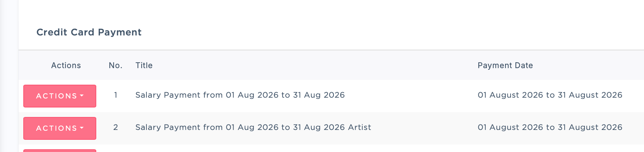Screen dimensions: 644x152
Task: Click the Actions column header
Action: [66, 65]
